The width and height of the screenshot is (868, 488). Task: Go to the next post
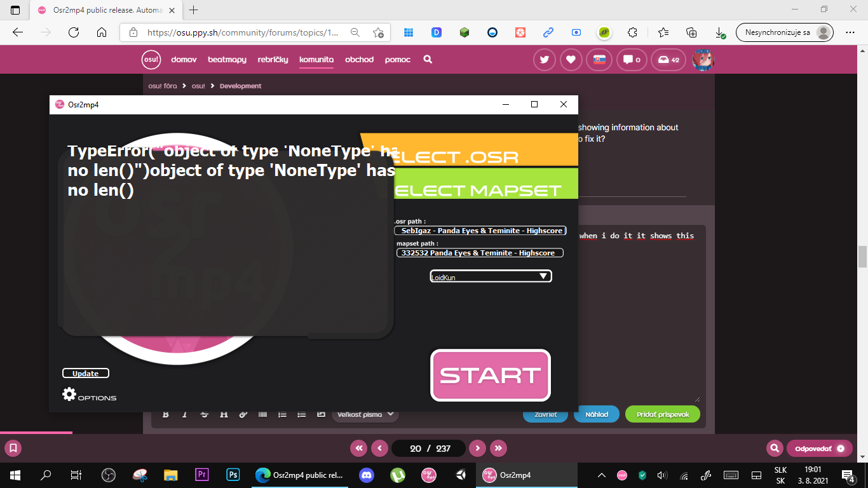(x=478, y=449)
